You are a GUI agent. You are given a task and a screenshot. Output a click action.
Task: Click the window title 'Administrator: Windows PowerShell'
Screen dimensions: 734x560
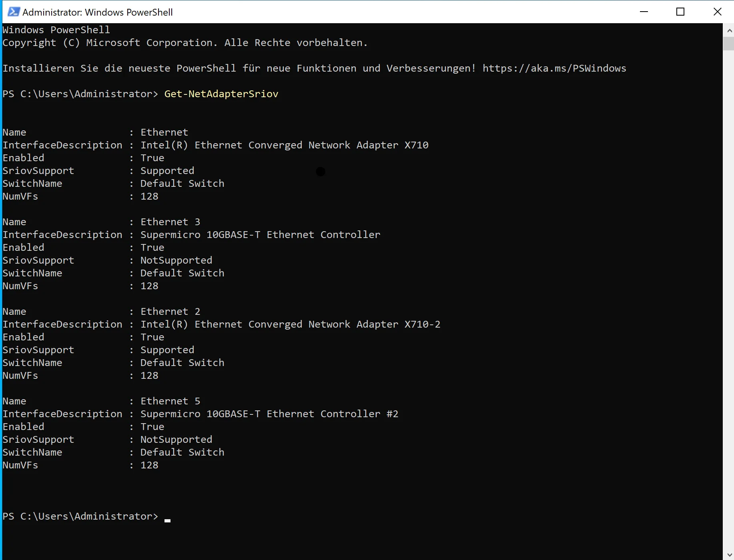click(x=98, y=12)
